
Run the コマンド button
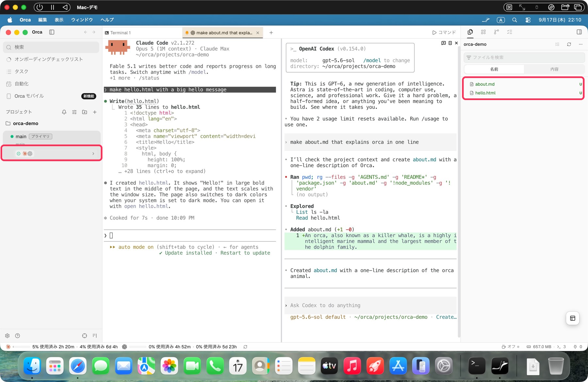(x=444, y=32)
